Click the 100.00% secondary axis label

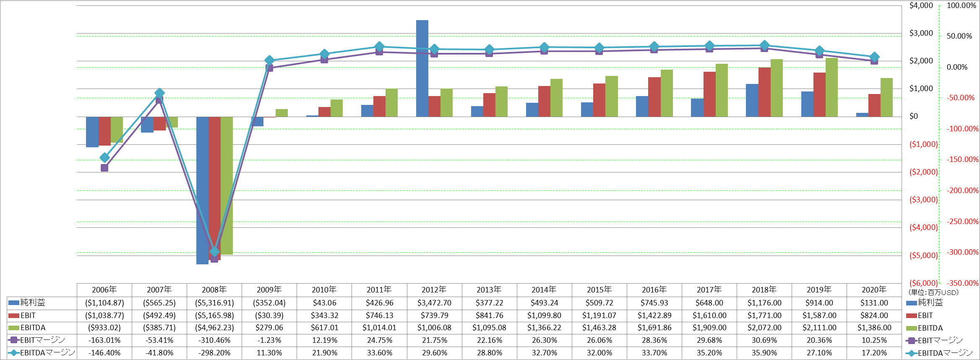pyautogui.click(x=962, y=5)
